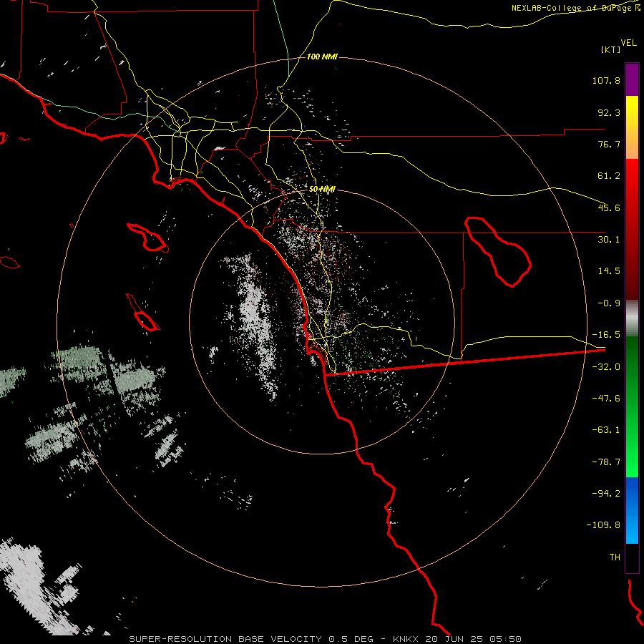Screen dimensions: 644x644
Task: Click the -32.0 velocity scale value
Action: click(606, 367)
